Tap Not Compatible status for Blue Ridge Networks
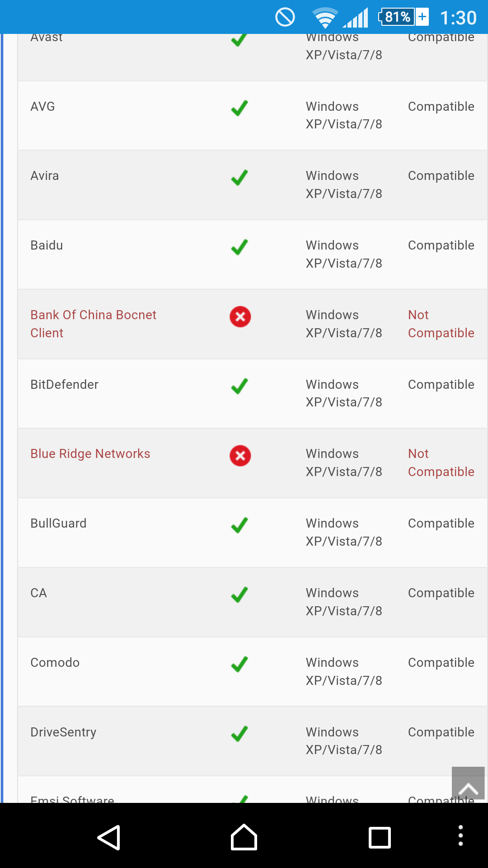Image resolution: width=488 pixels, height=868 pixels. [441, 462]
